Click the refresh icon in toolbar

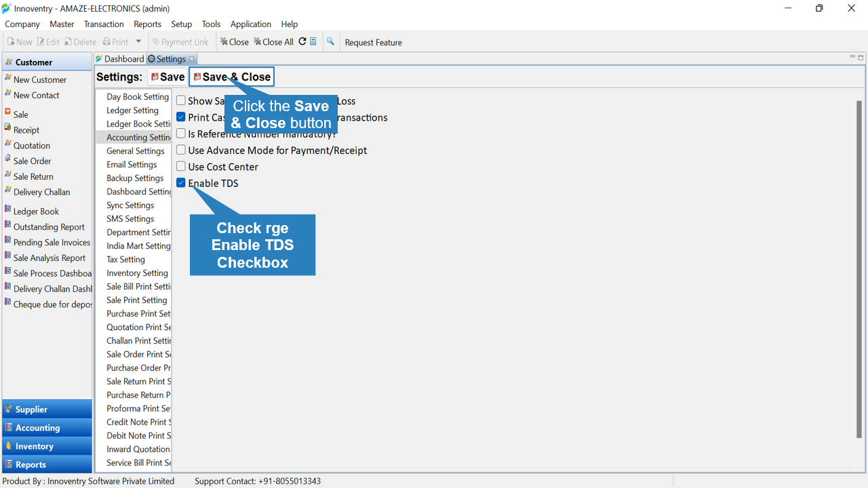click(x=302, y=41)
